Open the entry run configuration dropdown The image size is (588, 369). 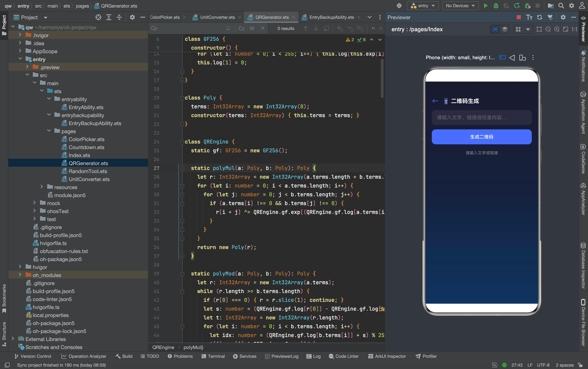pyautogui.click(x=423, y=6)
